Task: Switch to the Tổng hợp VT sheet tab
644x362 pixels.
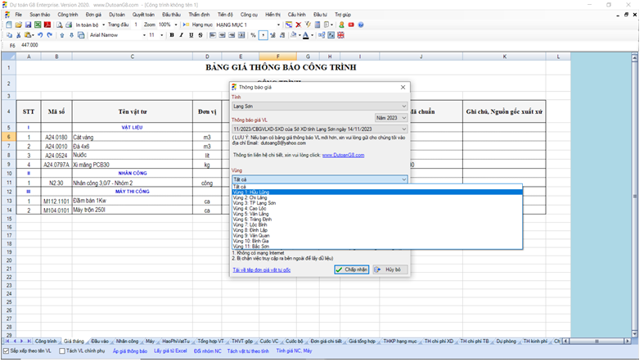Action: tap(210, 342)
